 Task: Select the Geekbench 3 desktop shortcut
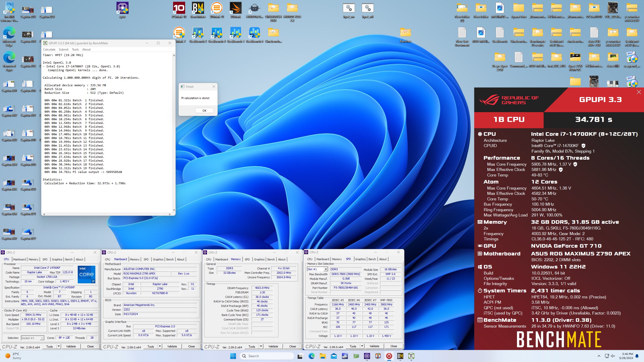(x=198, y=35)
